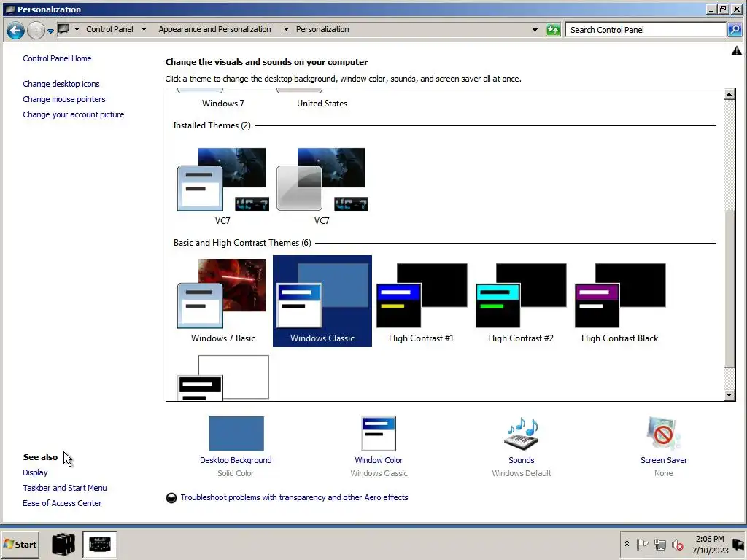Click the United States theme label
This screenshot has width=747, height=560.
pyautogui.click(x=322, y=104)
